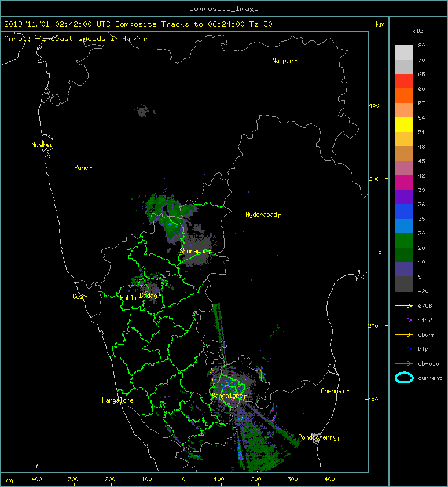Image resolution: width=448 pixels, height=487 pixels.
Task: Click the dBZ legend heading
Action: (x=418, y=31)
